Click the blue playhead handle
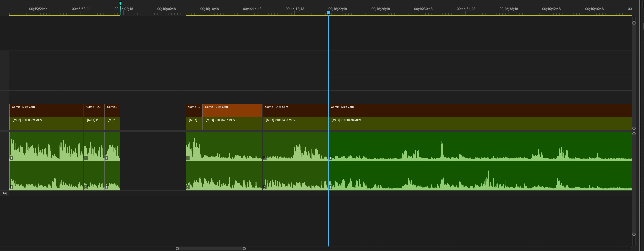The image size is (644, 251). tap(328, 12)
